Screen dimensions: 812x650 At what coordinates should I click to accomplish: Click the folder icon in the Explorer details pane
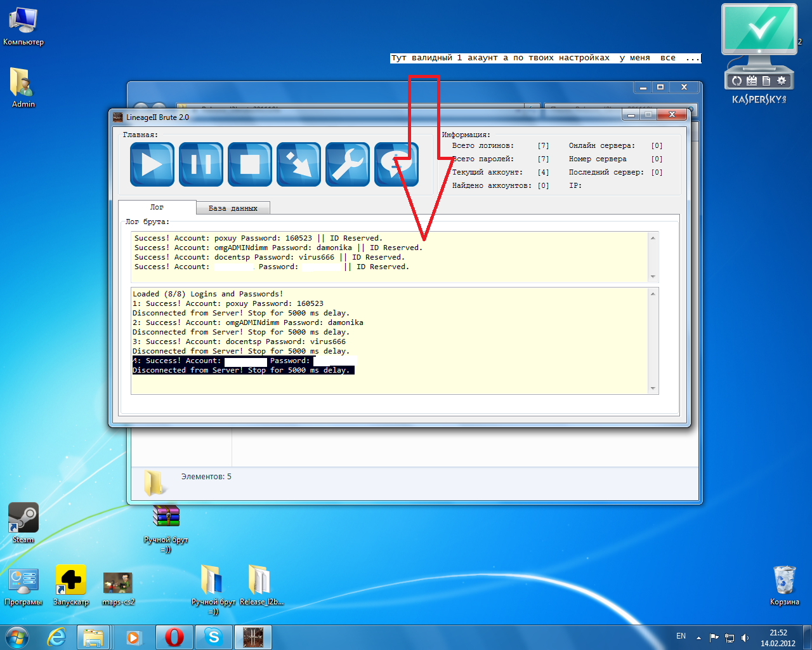coord(155,483)
